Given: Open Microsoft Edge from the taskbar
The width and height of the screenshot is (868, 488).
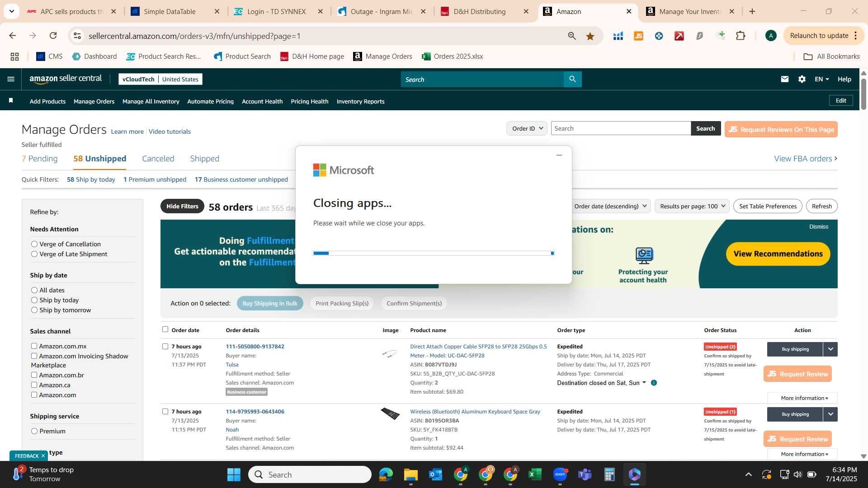Looking at the screenshot, I should (x=386, y=474).
